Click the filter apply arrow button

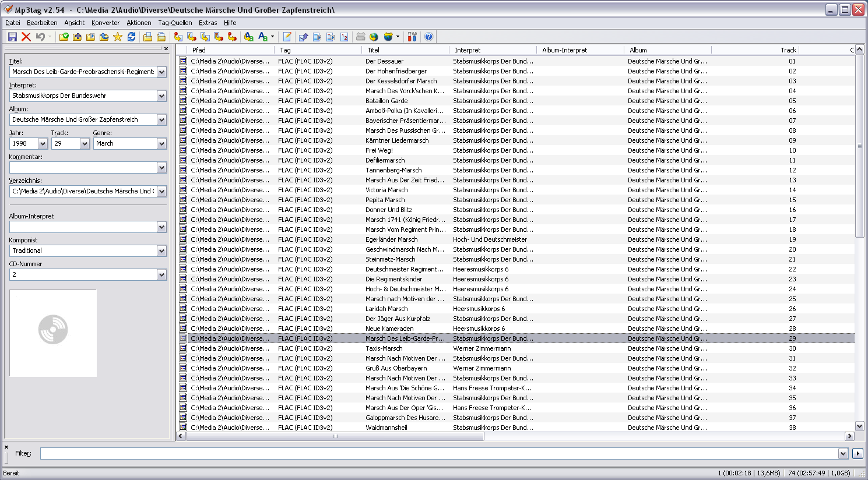(858, 453)
